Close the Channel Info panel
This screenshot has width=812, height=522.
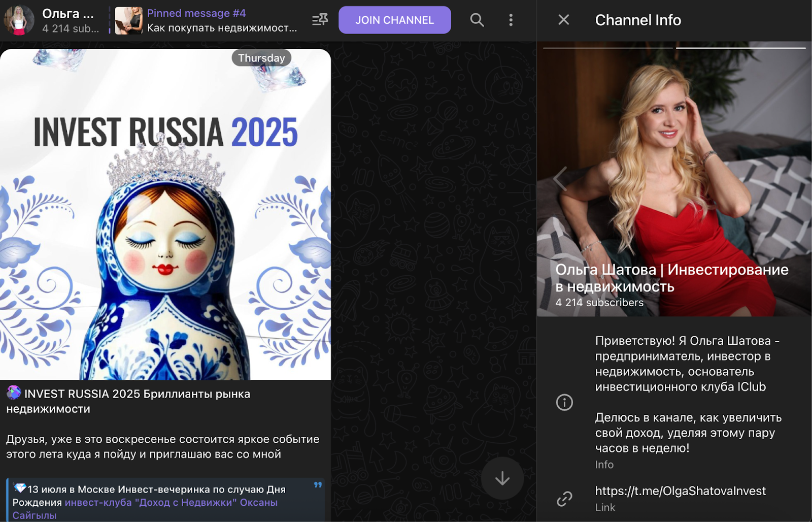click(x=563, y=20)
